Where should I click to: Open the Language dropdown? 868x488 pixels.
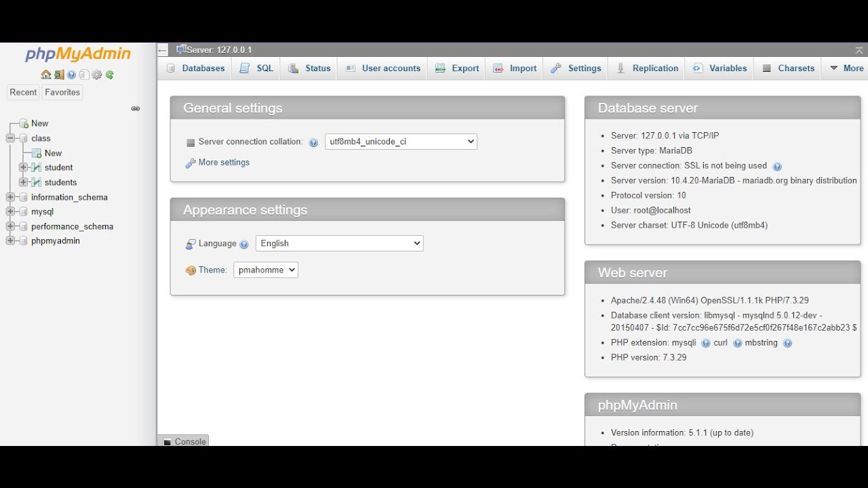point(339,243)
